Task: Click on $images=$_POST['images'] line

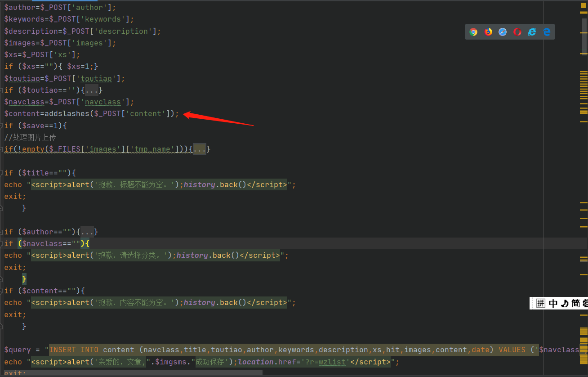Action: click(x=60, y=43)
